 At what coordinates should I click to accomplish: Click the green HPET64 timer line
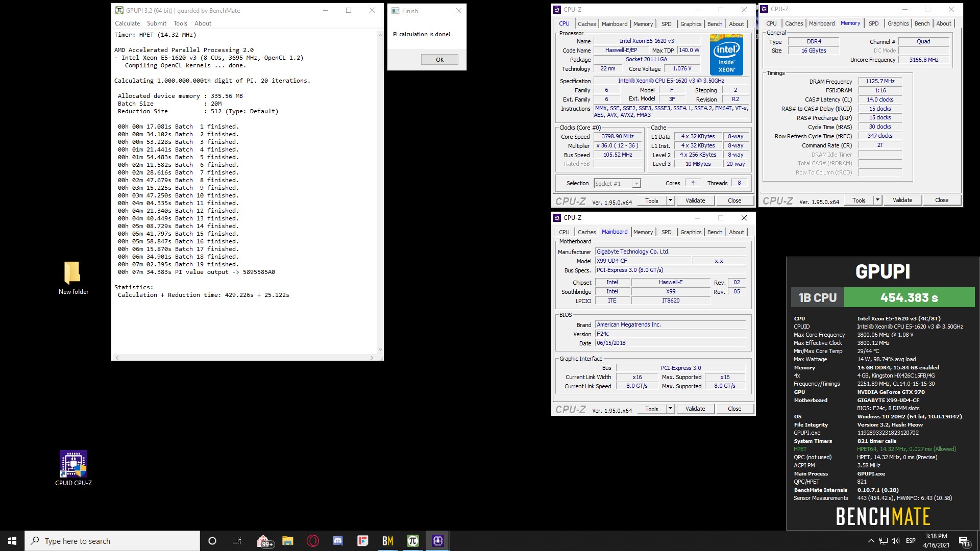click(x=906, y=449)
